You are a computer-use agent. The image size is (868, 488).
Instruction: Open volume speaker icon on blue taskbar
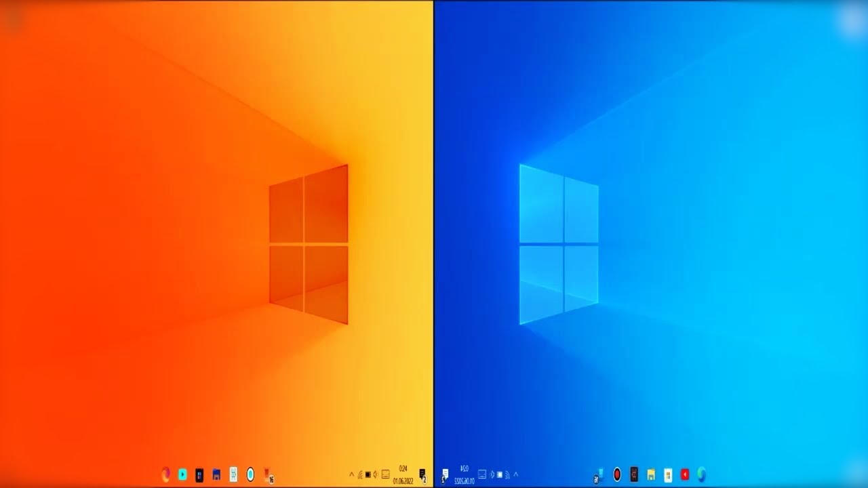(x=492, y=474)
